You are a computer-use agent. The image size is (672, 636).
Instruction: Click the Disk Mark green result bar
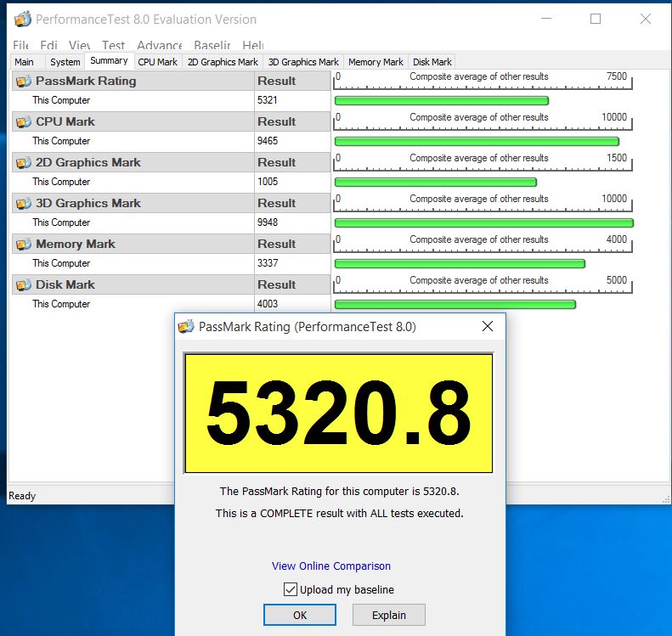point(455,305)
